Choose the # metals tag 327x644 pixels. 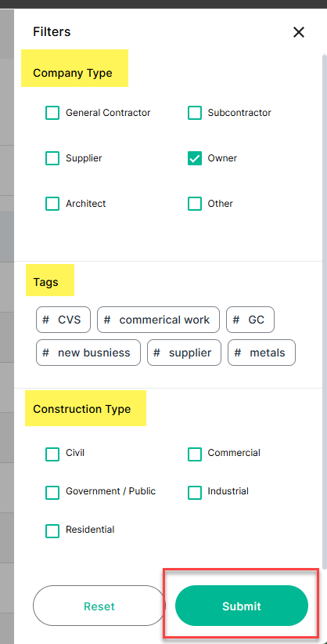262,353
